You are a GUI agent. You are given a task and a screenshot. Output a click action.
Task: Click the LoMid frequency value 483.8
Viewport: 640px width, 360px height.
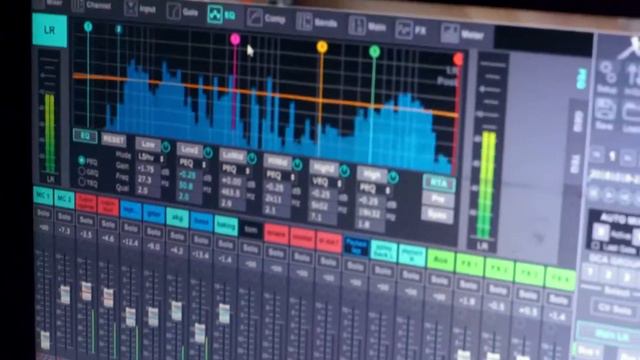pos(232,192)
